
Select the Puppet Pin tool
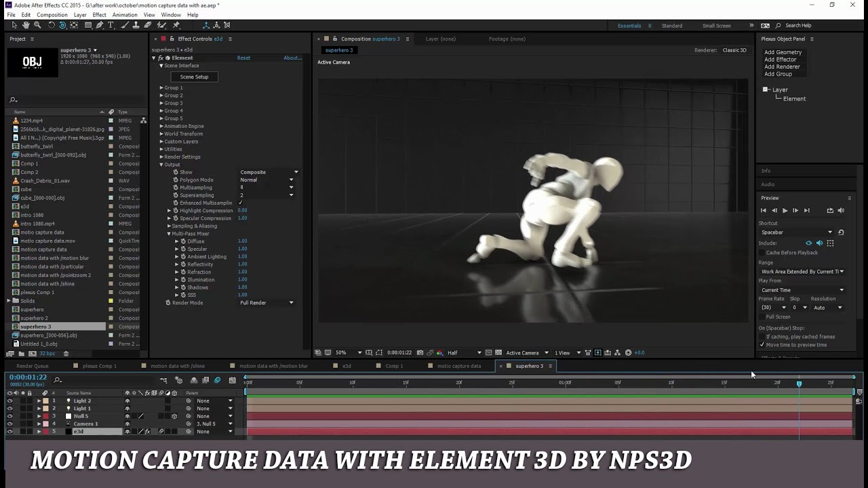coord(176,25)
